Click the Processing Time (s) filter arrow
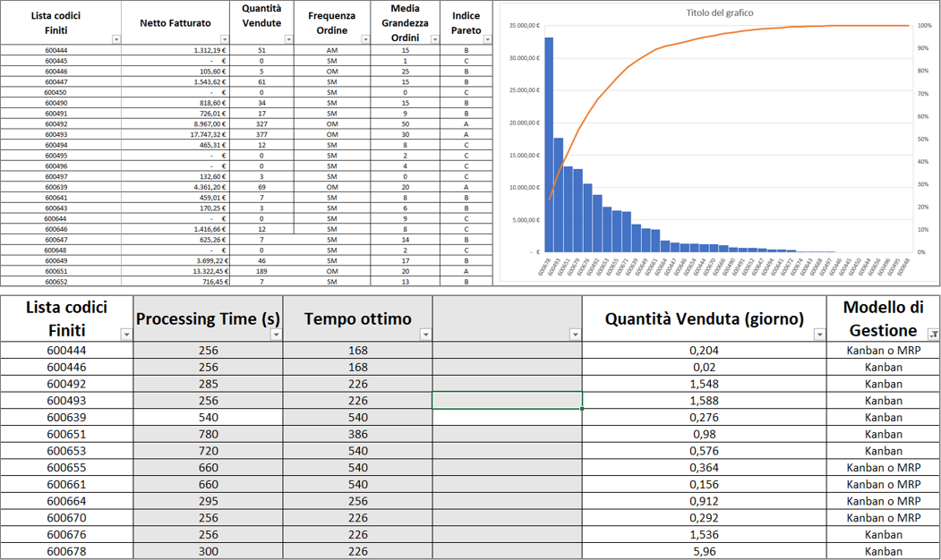941x560 pixels. [x=276, y=335]
